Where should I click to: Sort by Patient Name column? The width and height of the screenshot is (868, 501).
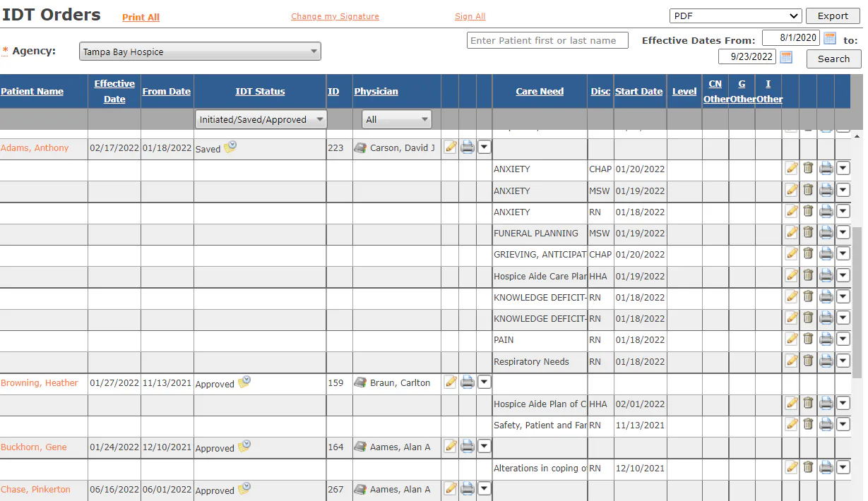[x=32, y=92]
